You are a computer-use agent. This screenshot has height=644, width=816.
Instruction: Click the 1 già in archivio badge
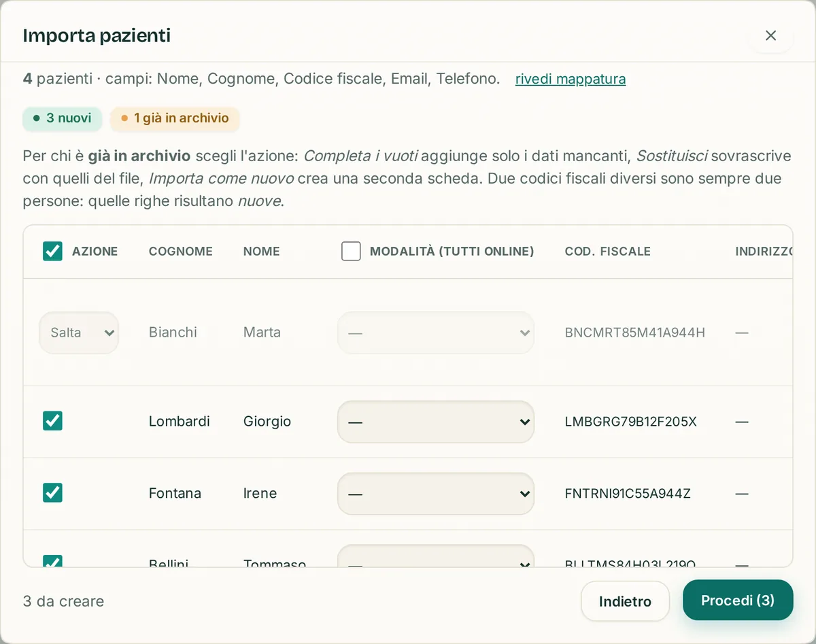[175, 118]
